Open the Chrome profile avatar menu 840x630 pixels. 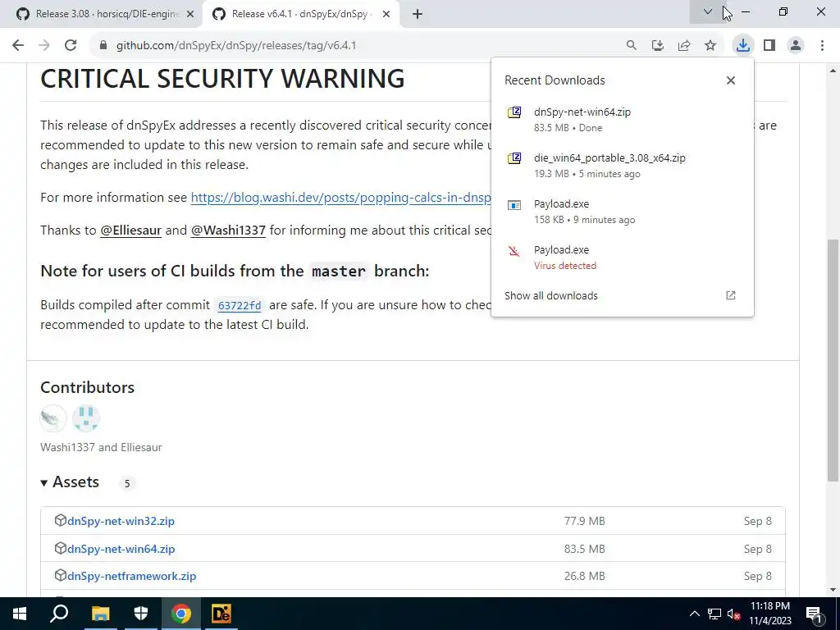796,45
